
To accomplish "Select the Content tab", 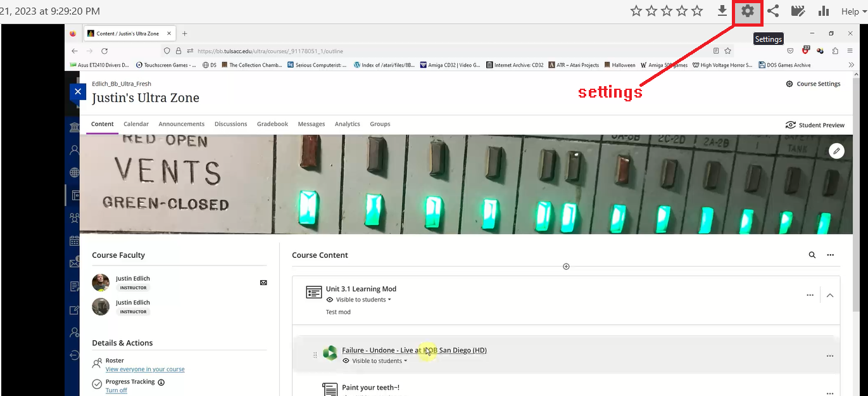I will click(x=103, y=124).
